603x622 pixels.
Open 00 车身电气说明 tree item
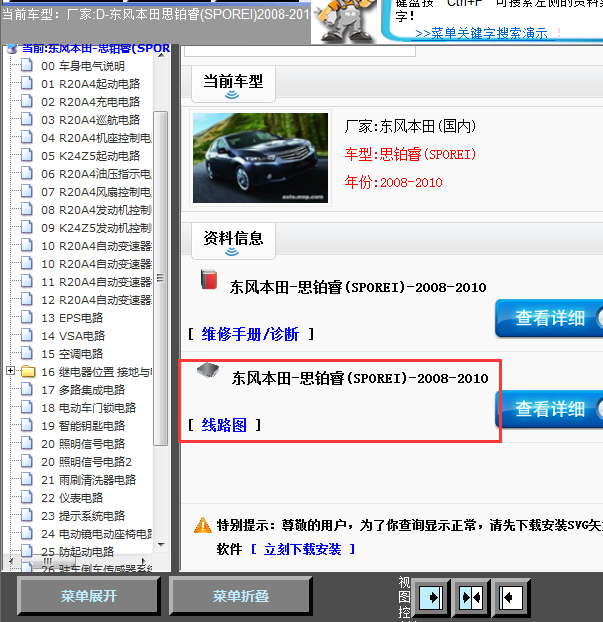pos(83,66)
